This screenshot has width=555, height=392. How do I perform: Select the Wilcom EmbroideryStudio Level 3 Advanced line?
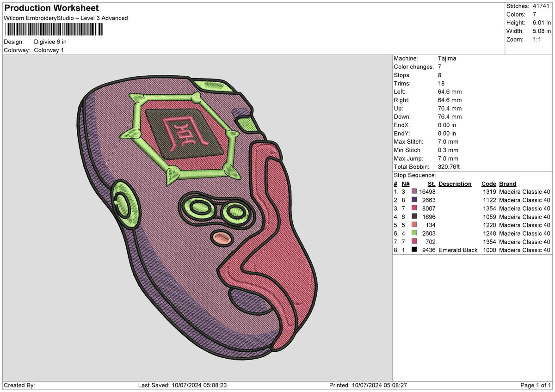[66, 18]
